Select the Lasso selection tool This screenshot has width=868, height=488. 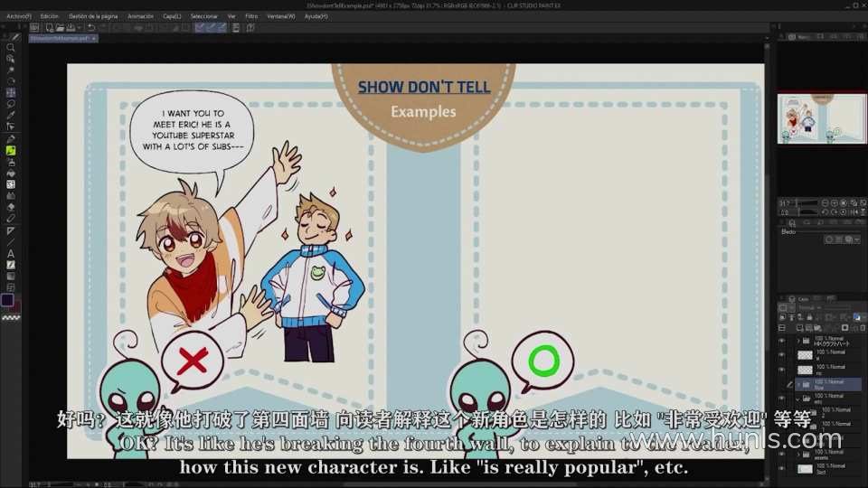click(x=11, y=104)
